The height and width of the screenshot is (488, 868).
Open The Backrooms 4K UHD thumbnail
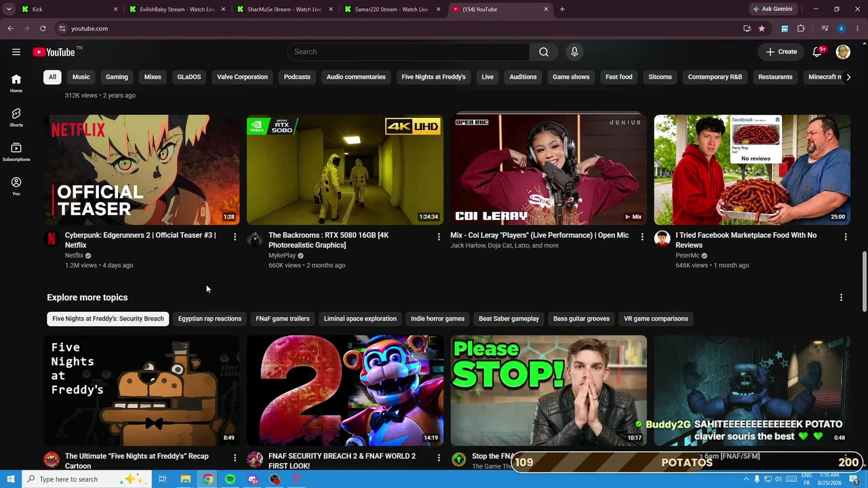click(345, 169)
